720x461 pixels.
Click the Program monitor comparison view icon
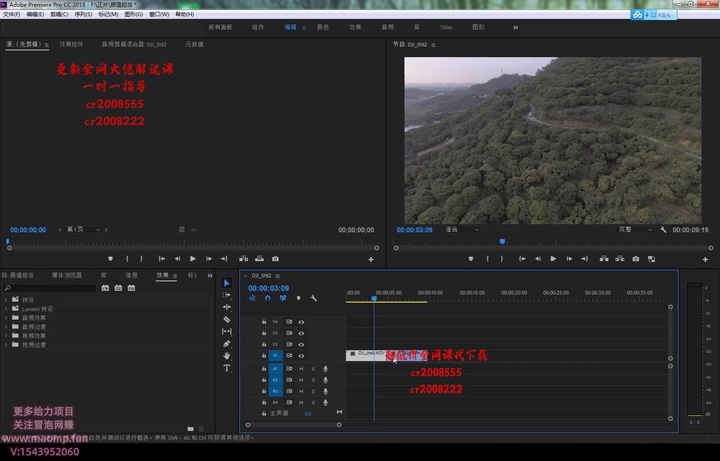[651, 259]
